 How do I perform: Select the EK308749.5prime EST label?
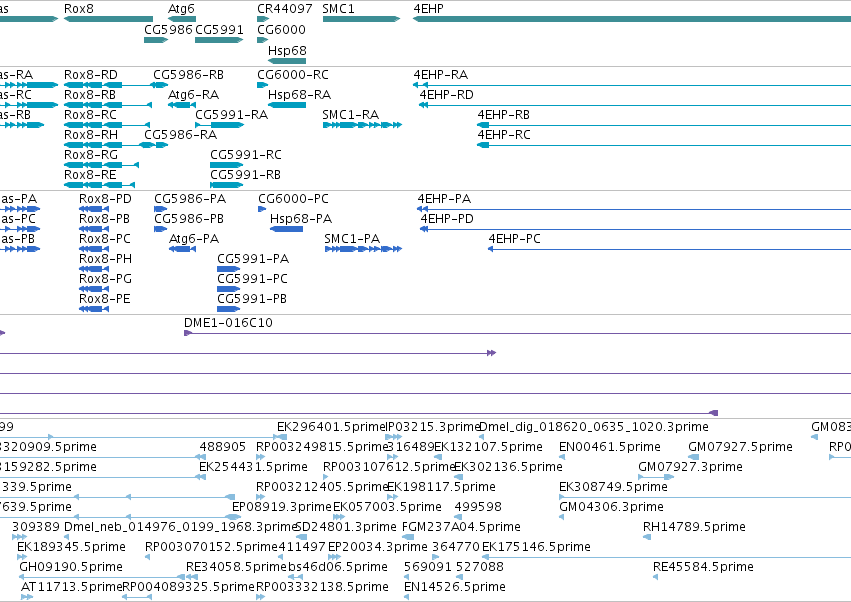[x=613, y=487]
